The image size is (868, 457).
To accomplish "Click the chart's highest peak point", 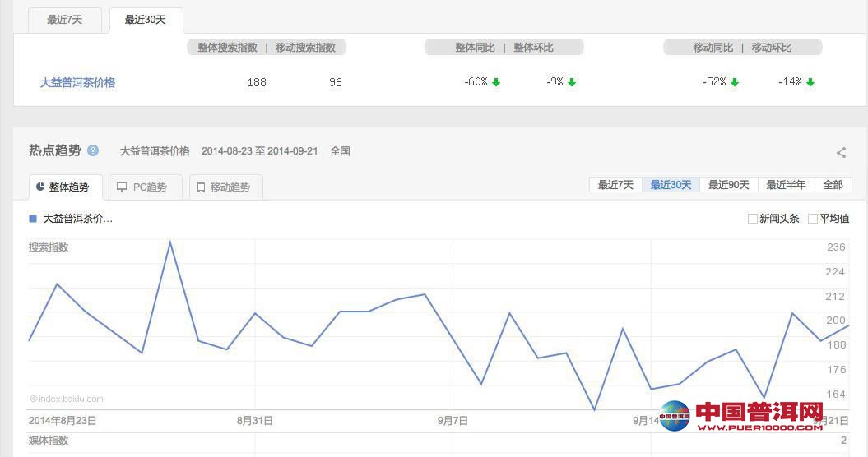I will click(x=170, y=242).
